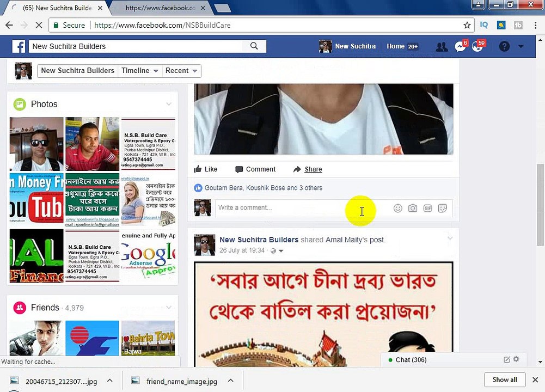Share the post

[x=308, y=169]
